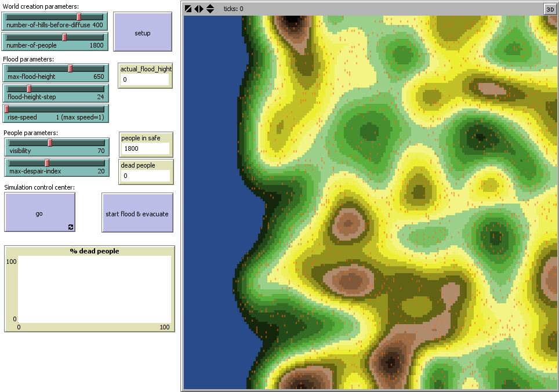Switch to the 3D view
559x392 pixels.
(x=549, y=9)
